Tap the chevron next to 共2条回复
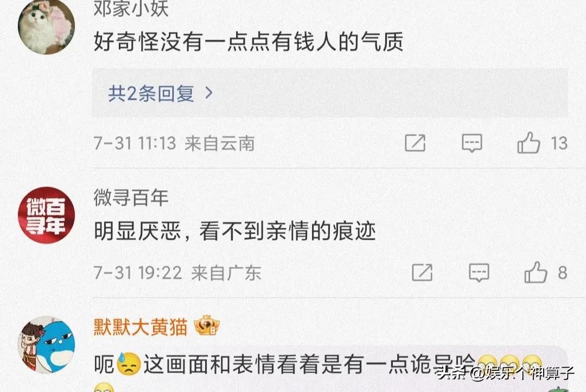 tap(209, 93)
